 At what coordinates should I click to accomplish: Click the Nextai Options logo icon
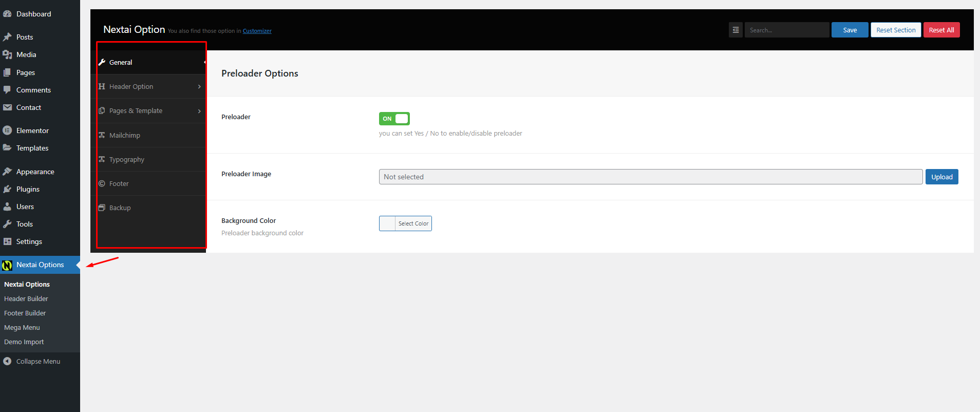pyautogui.click(x=7, y=265)
